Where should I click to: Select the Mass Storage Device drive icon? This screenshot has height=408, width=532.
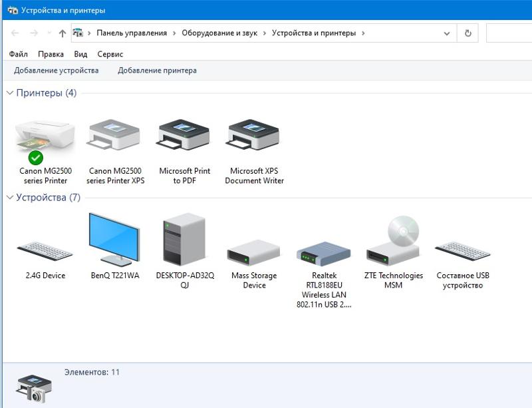point(254,253)
